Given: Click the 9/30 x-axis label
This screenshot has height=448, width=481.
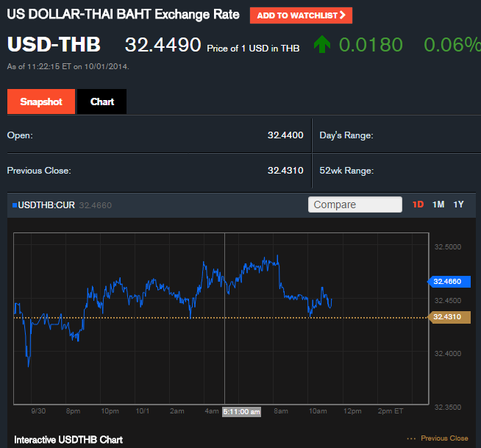Looking at the screenshot, I should (38, 411).
